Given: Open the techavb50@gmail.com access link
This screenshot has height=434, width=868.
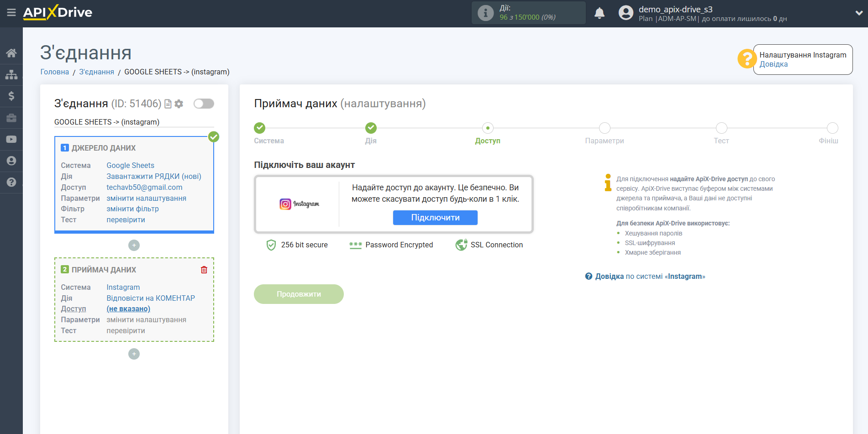Looking at the screenshot, I should (x=144, y=187).
